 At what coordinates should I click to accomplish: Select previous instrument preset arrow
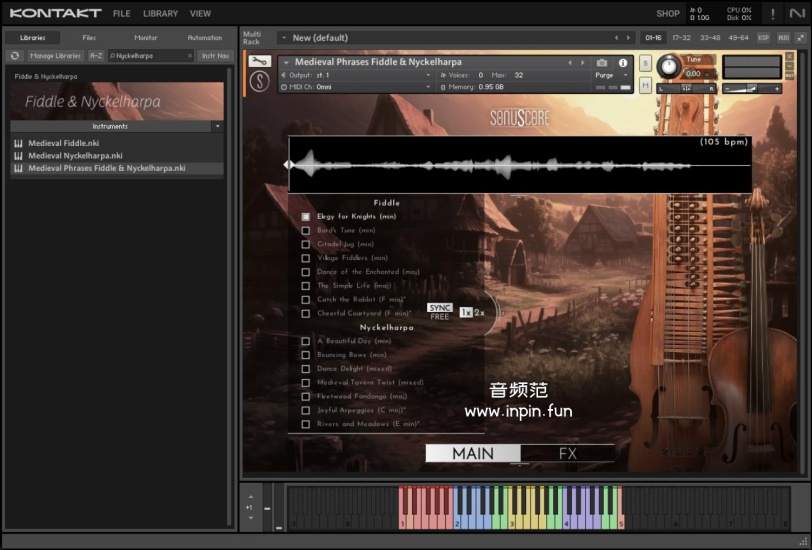(570, 63)
